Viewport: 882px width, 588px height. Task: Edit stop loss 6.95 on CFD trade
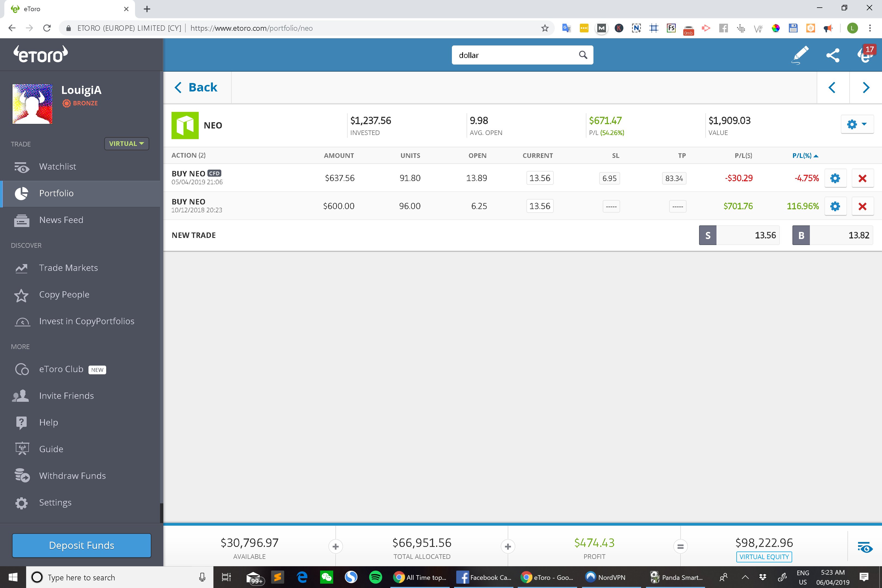pos(610,178)
